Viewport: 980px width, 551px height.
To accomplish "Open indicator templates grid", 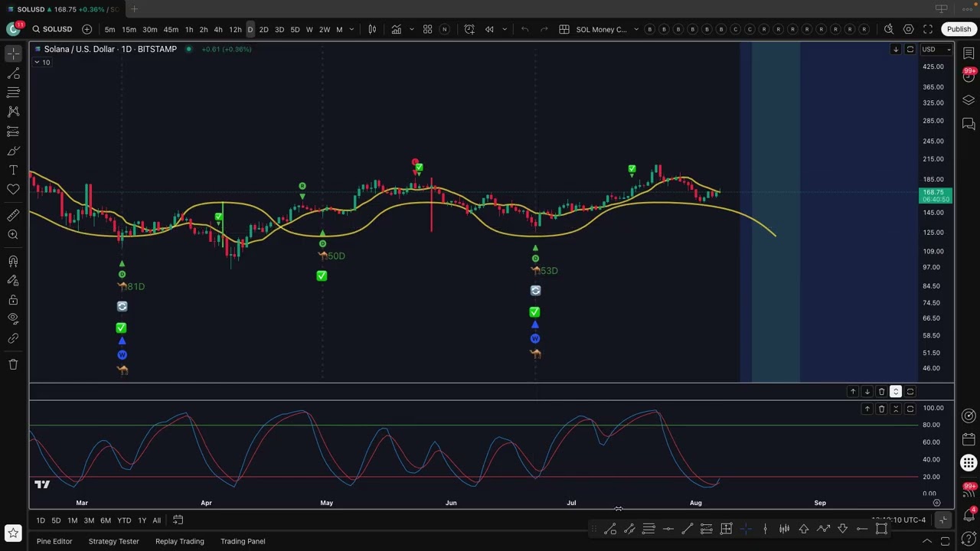I will pyautogui.click(x=428, y=29).
